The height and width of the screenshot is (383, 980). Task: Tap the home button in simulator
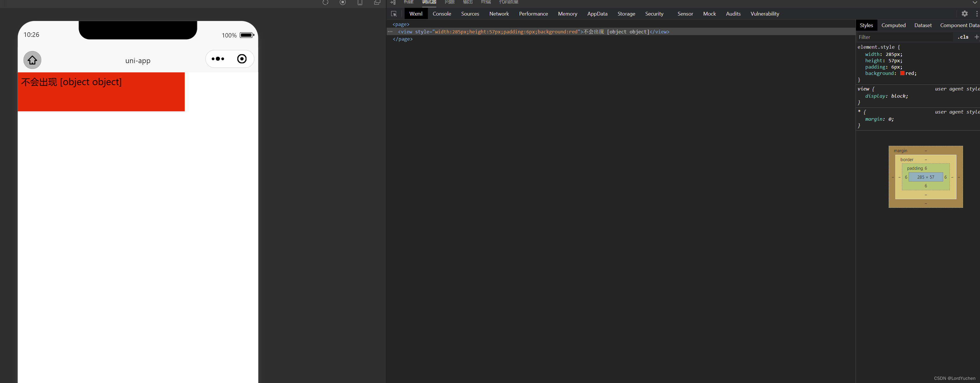coord(32,60)
